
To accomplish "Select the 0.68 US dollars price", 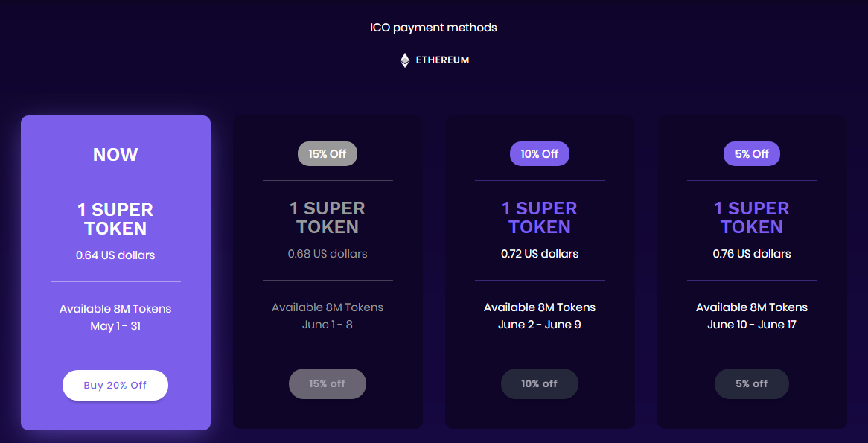I will 327,254.
